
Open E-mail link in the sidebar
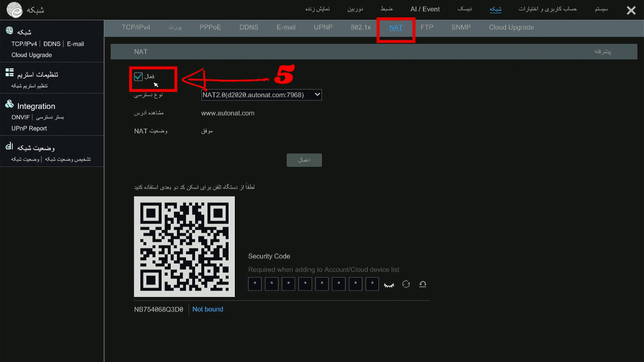tap(75, 44)
